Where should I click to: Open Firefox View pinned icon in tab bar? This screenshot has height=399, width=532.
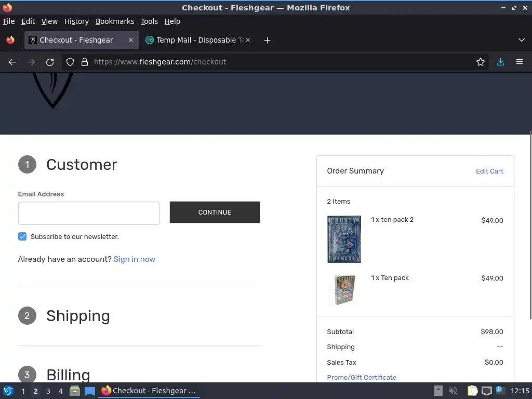(x=10, y=40)
